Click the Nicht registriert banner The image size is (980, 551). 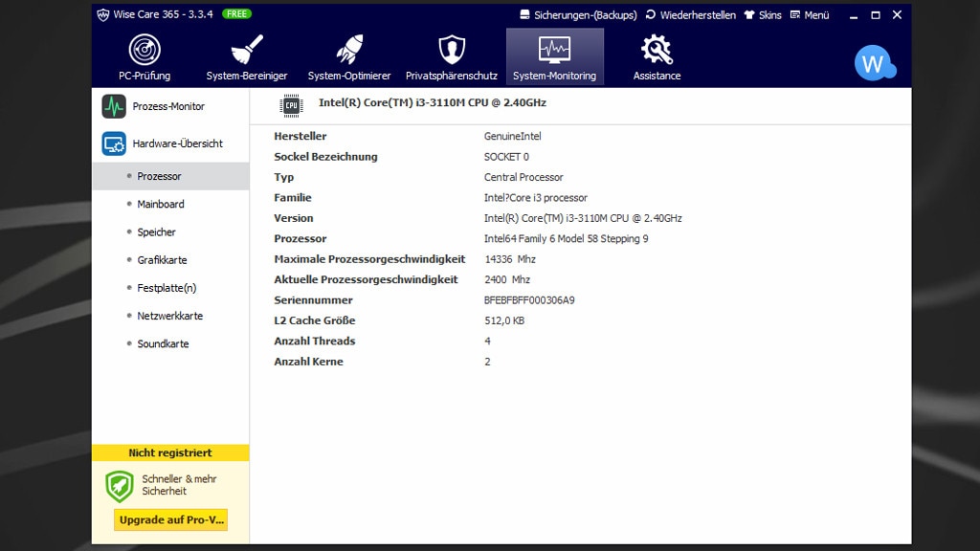pos(170,452)
